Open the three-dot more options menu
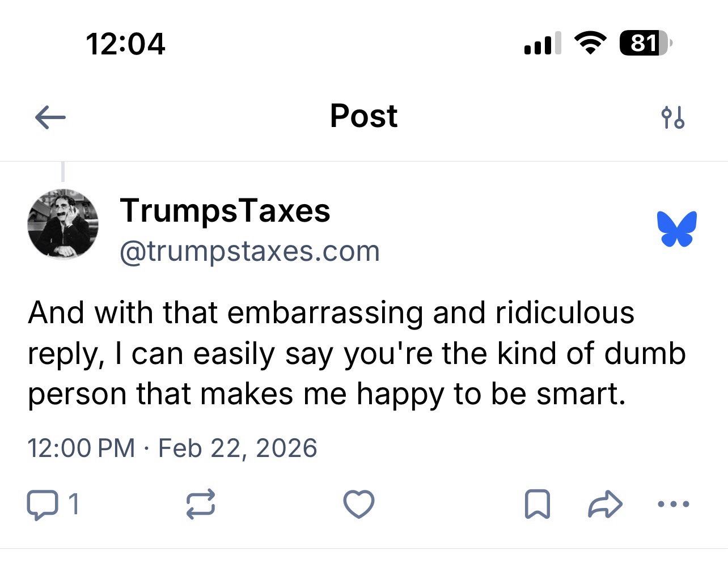728x563 pixels. click(673, 504)
